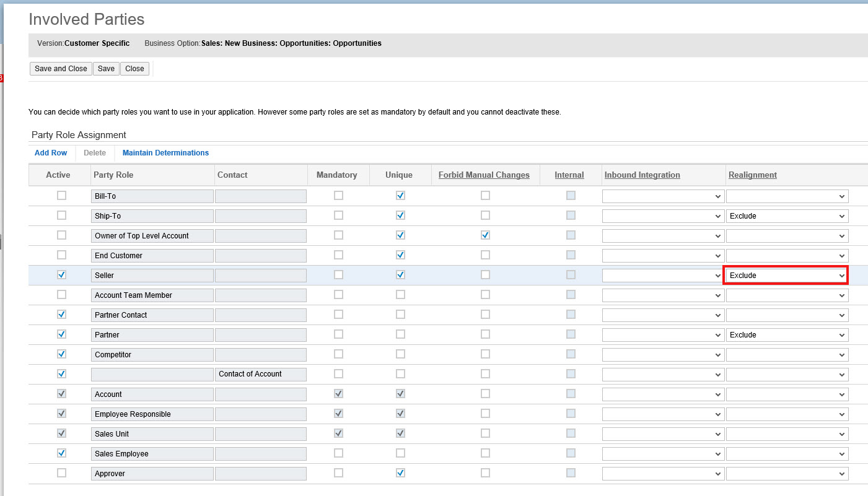Click the Party Role column header
This screenshot has height=496, width=868.
pos(113,175)
